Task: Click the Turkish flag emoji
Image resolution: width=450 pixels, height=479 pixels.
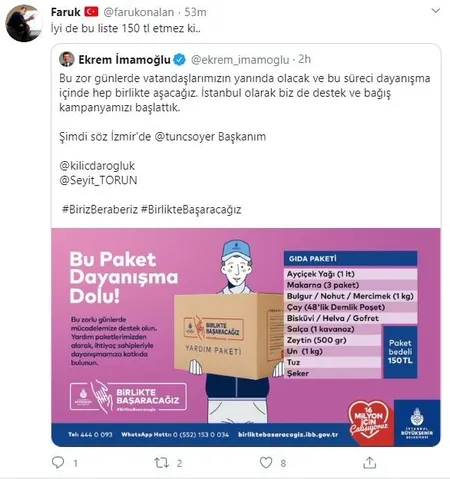Action: 91,12
